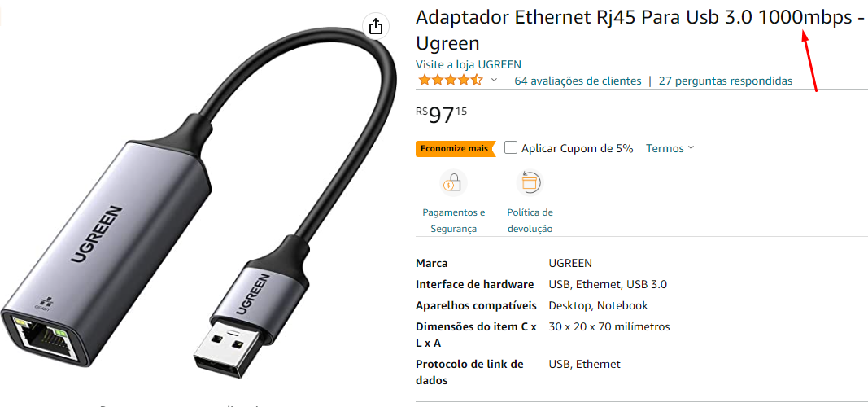
Task: Open the Política de devolução text link
Action: coord(530,221)
